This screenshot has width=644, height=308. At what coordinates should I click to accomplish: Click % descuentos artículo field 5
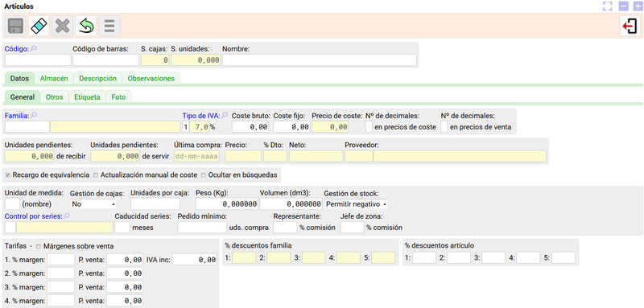coord(563,257)
